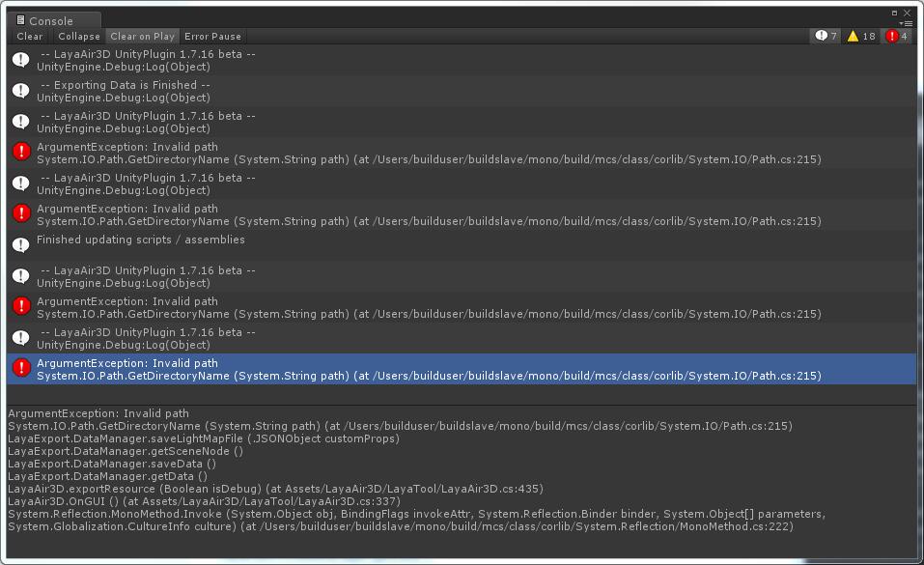Enable Error Pause
The image size is (924, 565).
coord(212,37)
